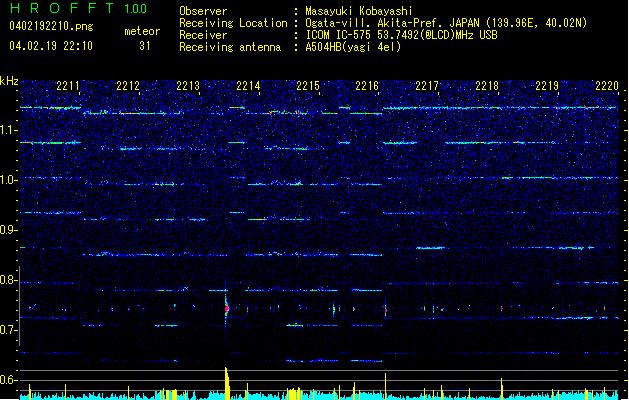Click the bright red meteor echo near 2214
Image resolution: width=629 pixels, height=400 pixels.
227,309
